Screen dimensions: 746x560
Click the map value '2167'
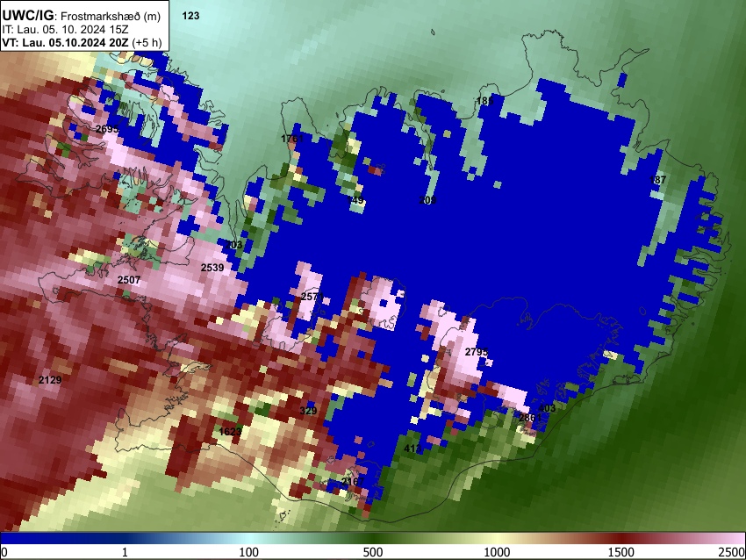353,482
